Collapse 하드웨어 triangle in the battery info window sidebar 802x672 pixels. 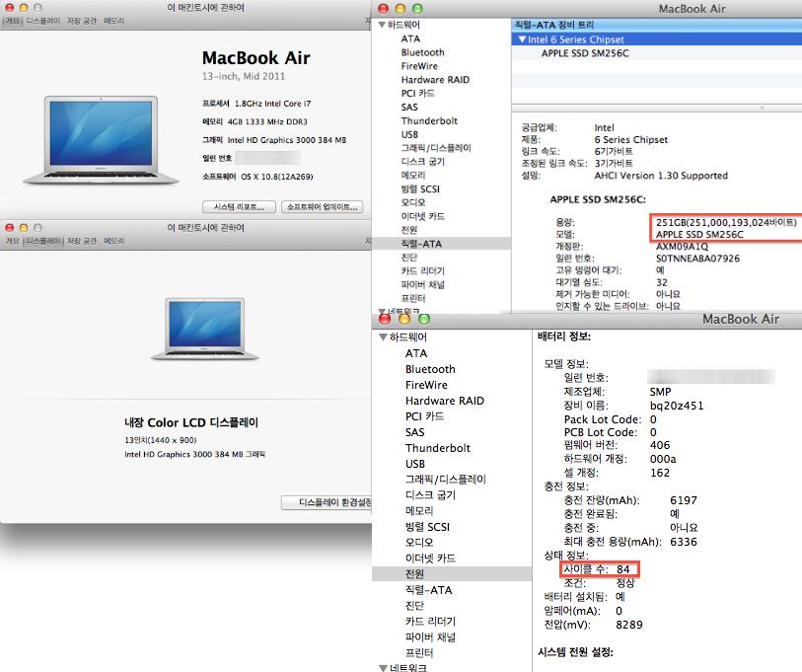point(383,337)
